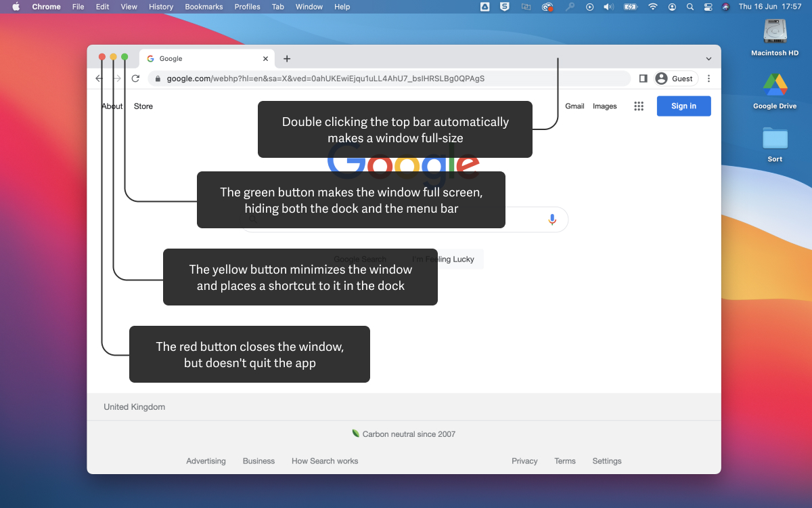The height and width of the screenshot is (508, 812).
Task: Open the Gmail link
Action: (x=574, y=106)
